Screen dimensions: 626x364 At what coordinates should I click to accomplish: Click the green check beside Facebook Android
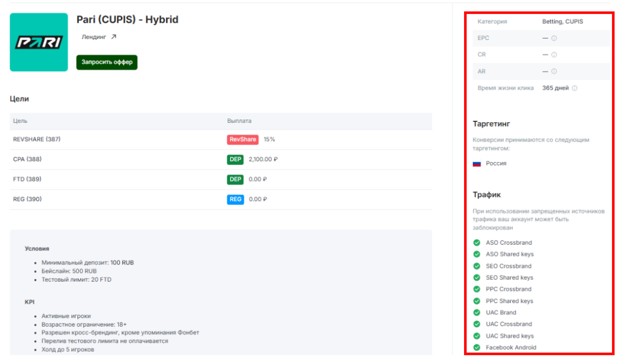pyautogui.click(x=477, y=347)
